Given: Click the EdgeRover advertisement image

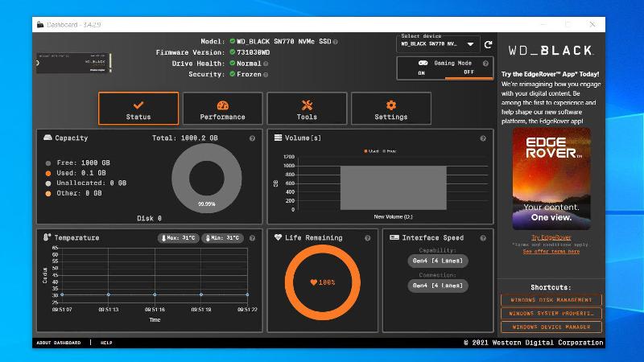Looking at the screenshot, I should coord(551,179).
